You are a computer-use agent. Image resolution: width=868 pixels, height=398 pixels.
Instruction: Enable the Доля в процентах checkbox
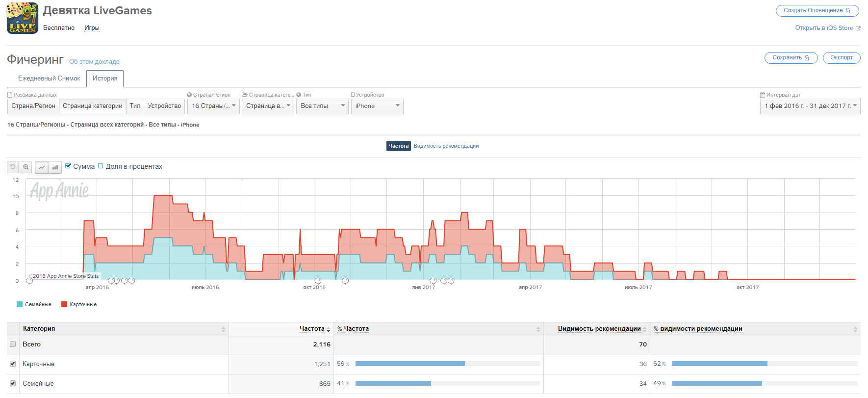tap(101, 166)
